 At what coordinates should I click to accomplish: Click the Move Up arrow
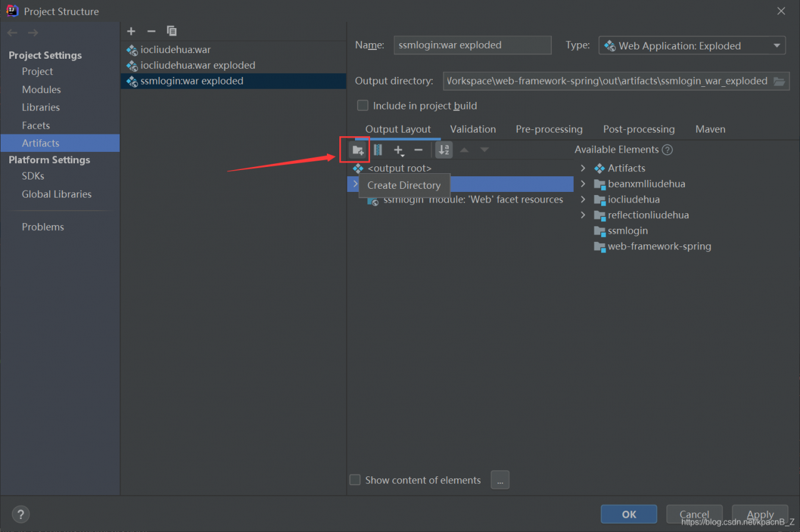tap(464, 150)
